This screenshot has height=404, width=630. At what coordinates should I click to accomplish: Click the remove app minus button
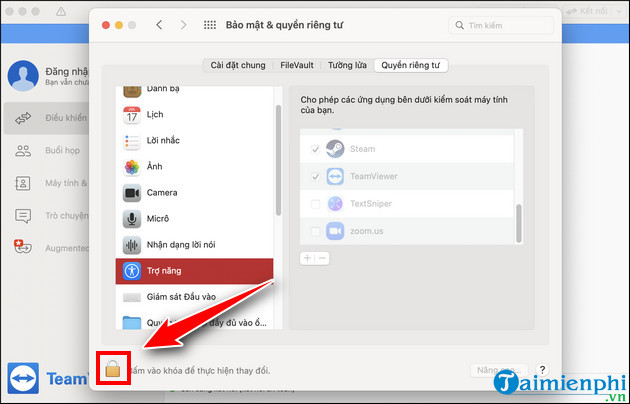(x=322, y=258)
